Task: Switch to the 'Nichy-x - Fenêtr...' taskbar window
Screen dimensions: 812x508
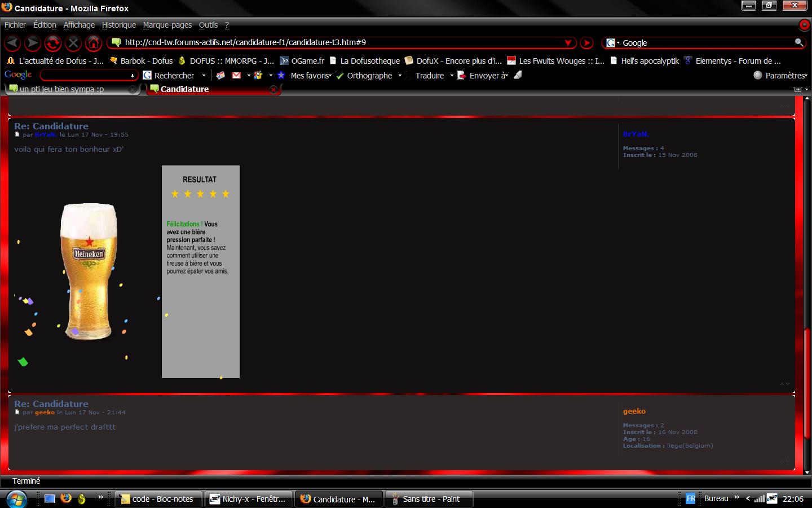Action: 248,499
